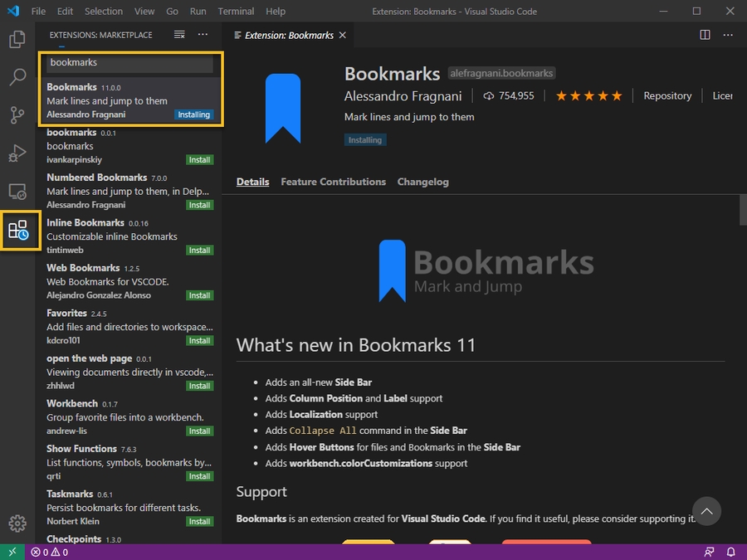747x560 pixels.
Task: Switch to the Changelog tab
Action: pyautogui.click(x=422, y=182)
